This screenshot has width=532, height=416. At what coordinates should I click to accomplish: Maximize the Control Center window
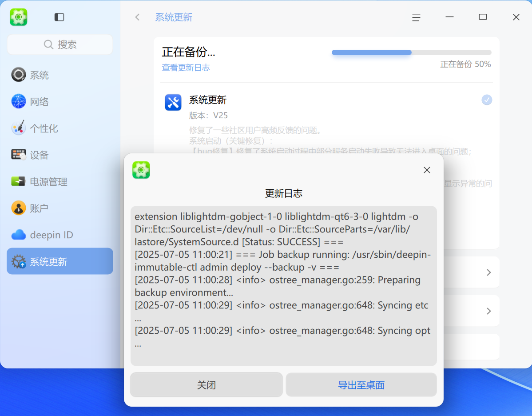483,17
